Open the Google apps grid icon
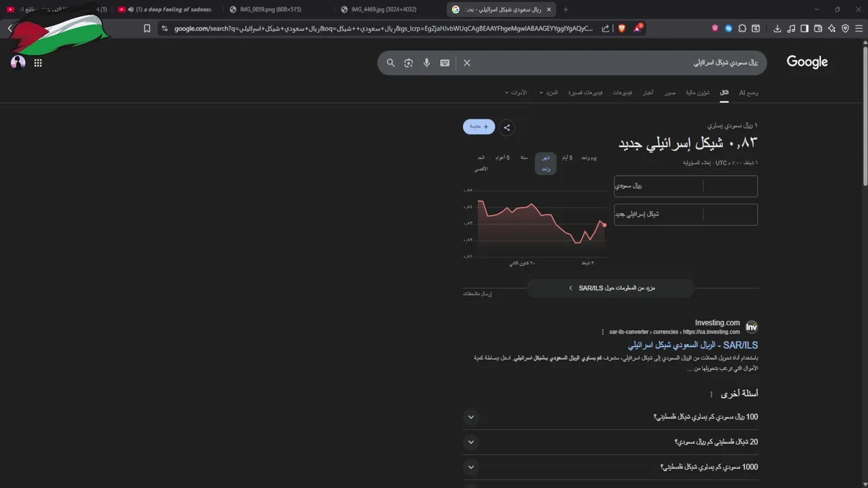 pos(38,62)
